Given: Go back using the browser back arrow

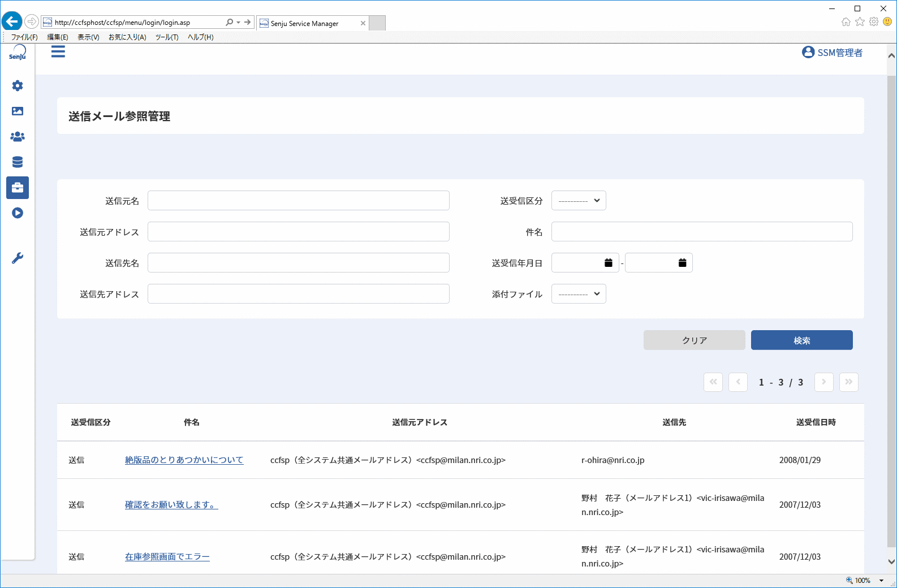Looking at the screenshot, I should (x=12, y=22).
